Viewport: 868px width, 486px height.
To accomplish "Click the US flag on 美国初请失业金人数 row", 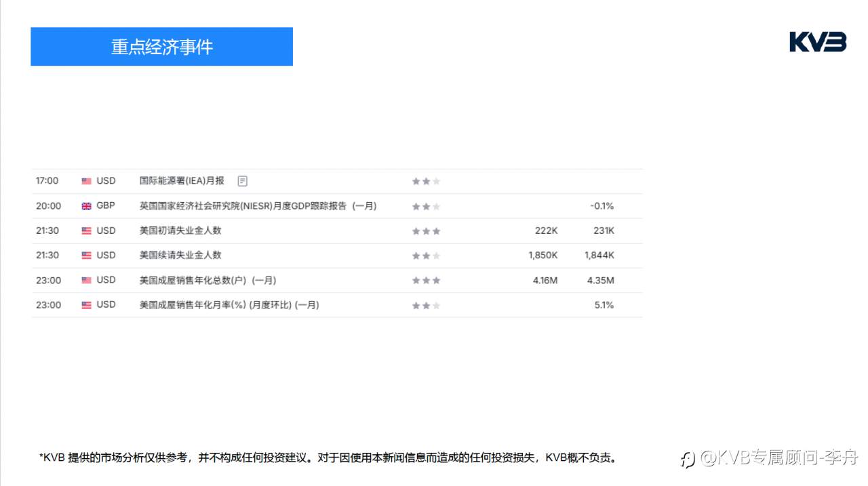I will [x=85, y=230].
